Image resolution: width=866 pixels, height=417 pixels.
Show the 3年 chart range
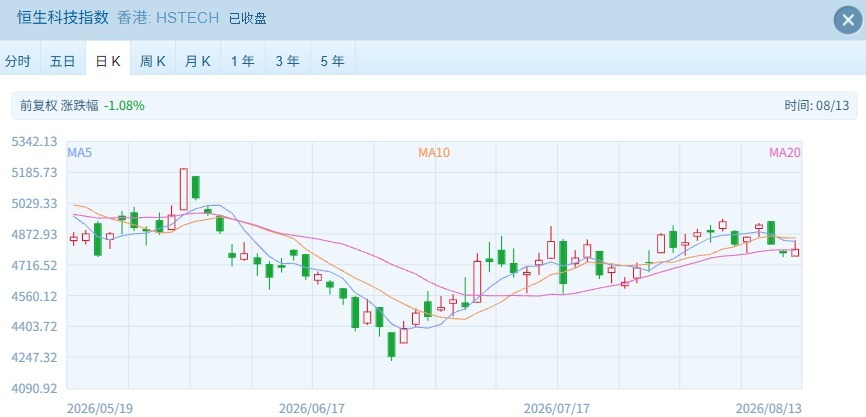(288, 61)
